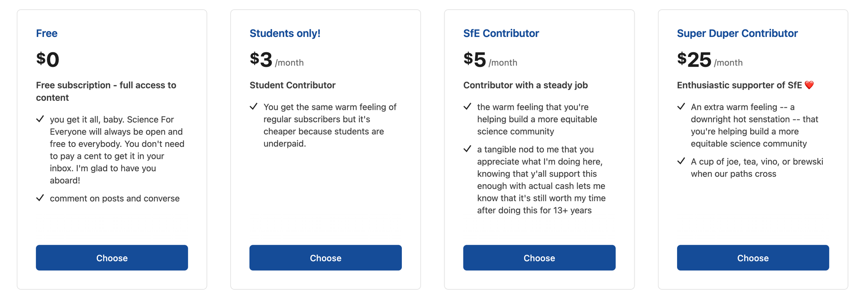Viewport: 868px width, 299px height.
Task: Click Choose button for Free plan
Action: [x=112, y=258]
